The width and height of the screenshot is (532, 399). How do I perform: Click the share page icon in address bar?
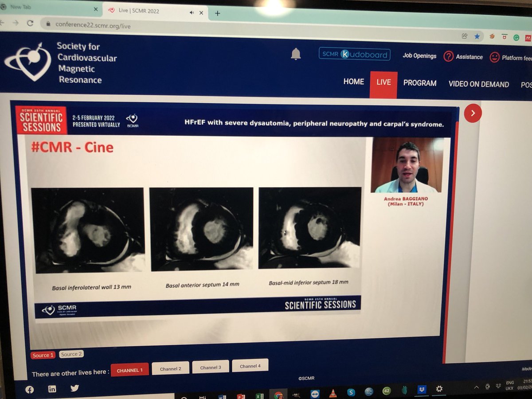tap(464, 36)
